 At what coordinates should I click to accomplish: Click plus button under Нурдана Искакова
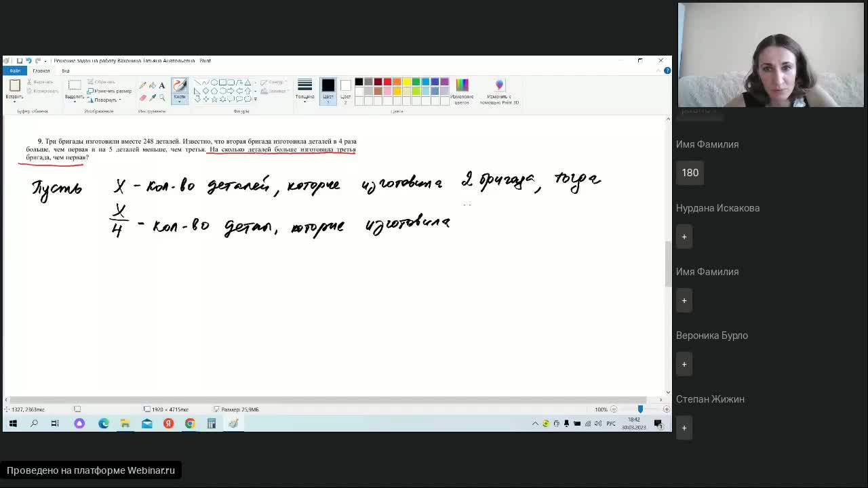(684, 237)
